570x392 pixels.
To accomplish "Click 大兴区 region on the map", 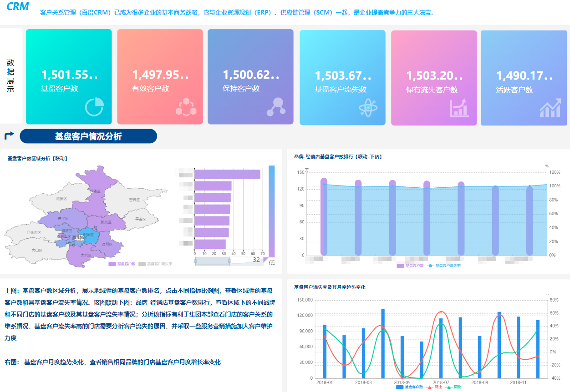I will pos(86,255).
